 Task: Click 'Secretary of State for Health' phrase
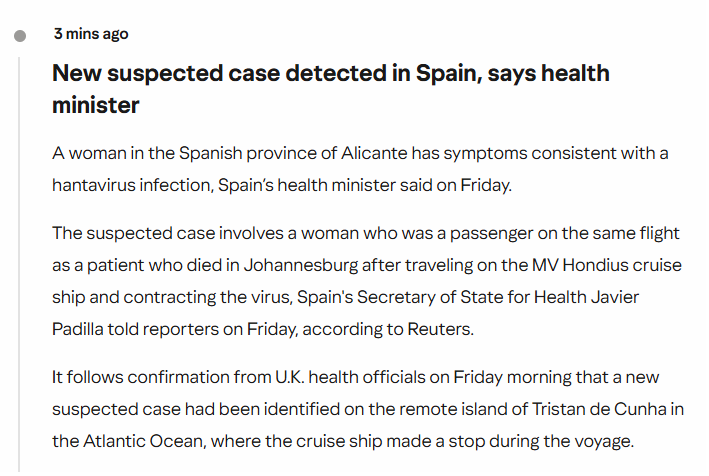(x=443, y=297)
